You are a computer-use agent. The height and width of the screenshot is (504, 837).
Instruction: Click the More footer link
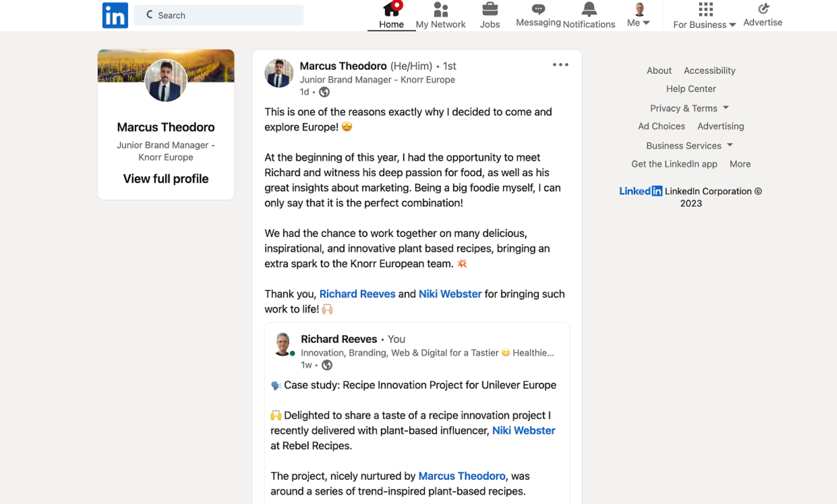[x=740, y=164]
